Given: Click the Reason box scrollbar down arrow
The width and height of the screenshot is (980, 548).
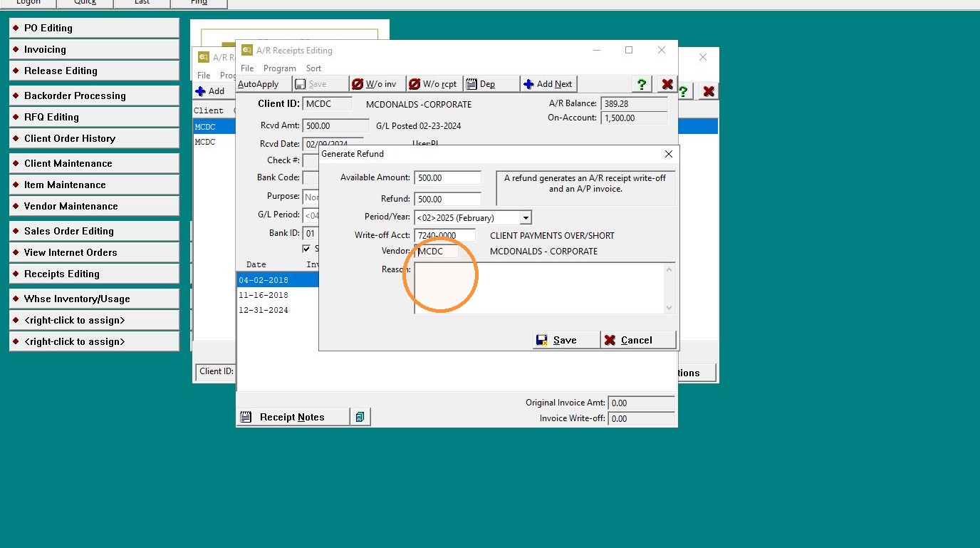Looking at the screenshot, I should point(669,308).
